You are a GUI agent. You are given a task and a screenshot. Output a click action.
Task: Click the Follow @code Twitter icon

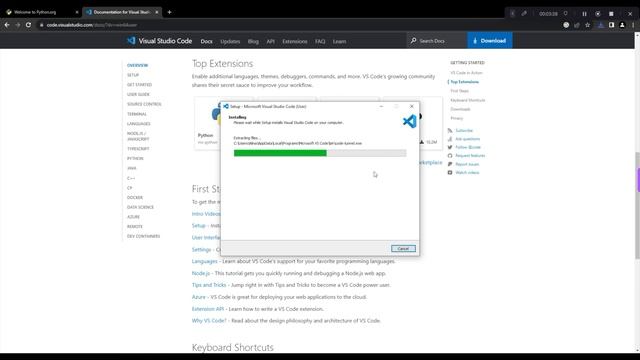450,147
